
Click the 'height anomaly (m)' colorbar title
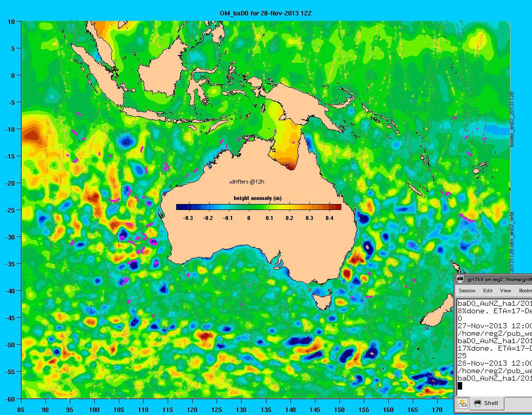point(258,198)
